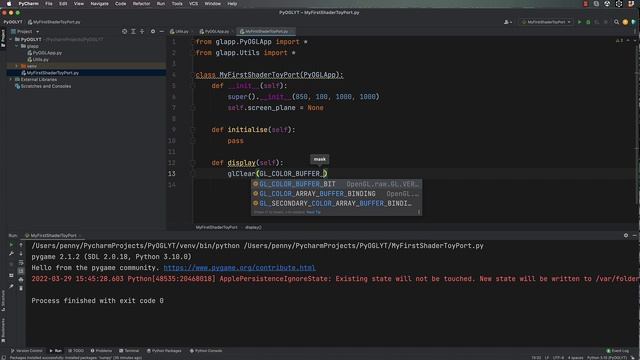640x360 pixels.
Task: Click the Apple menu icon
Action: tap(9, 4)
